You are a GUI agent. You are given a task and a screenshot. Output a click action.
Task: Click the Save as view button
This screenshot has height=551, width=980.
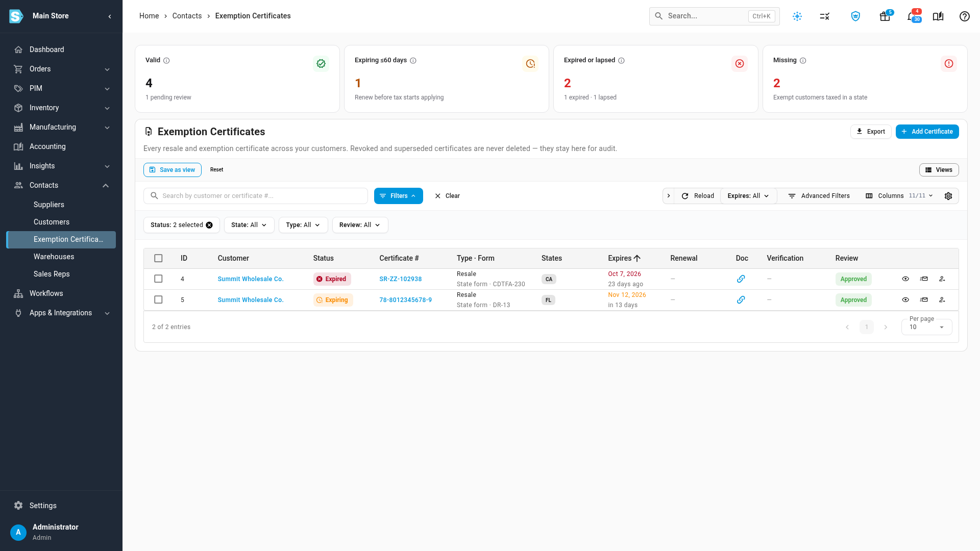point(173,170)
